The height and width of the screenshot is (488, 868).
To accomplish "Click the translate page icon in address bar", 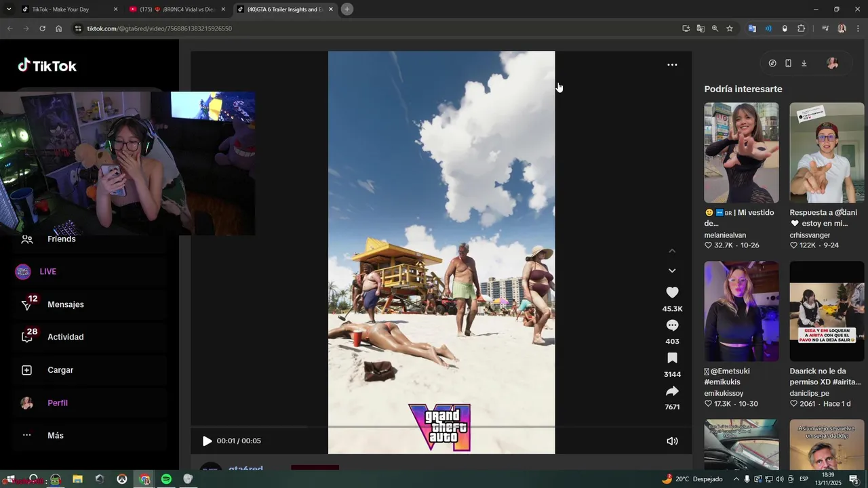I will click(x=701, y=28).
